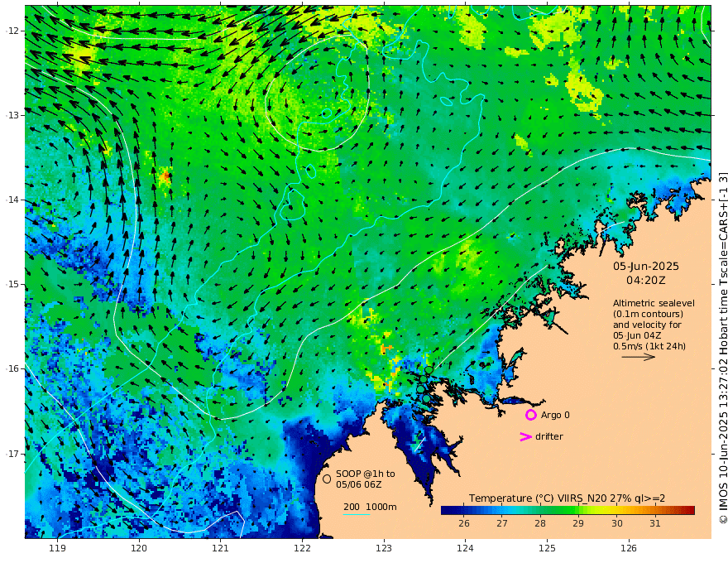
Task: Click the latitude label -12
Action: click(x=12, y=31)
